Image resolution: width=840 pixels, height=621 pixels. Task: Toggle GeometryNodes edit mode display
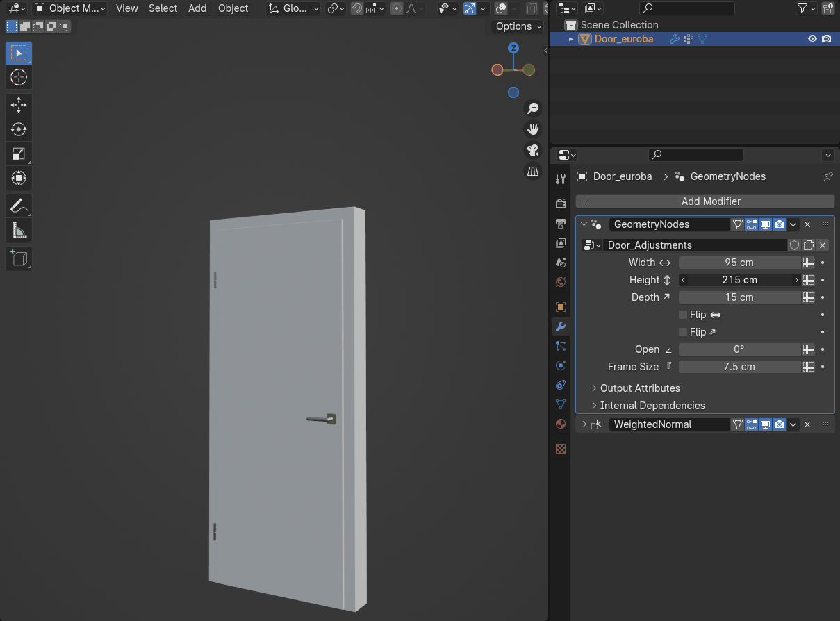tap(752, 224)
